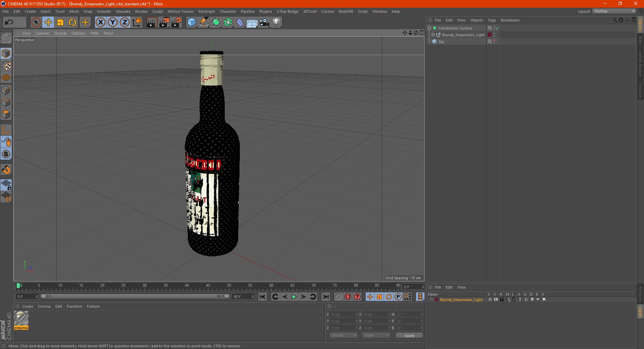The width and height of the screenshot is (644, 349).
Task: Open Edit Render Settings icon
Action: [176, 22]
